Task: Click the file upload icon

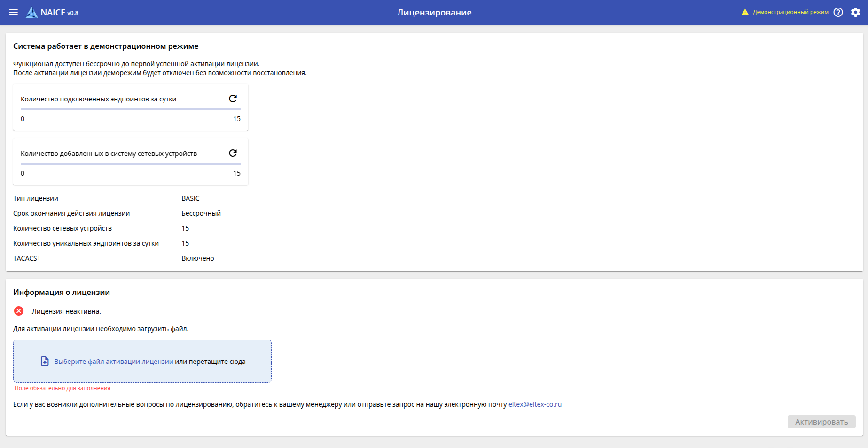Action: click(45, 361)
